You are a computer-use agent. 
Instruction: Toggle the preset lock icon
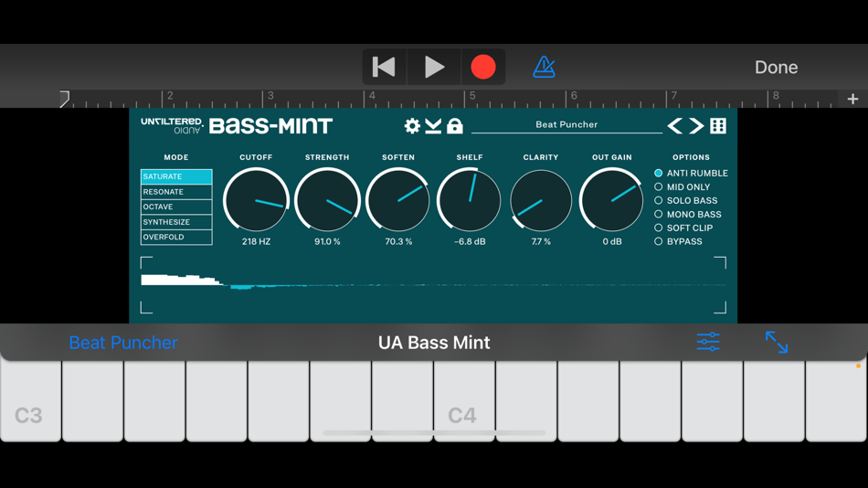(454, 126)
